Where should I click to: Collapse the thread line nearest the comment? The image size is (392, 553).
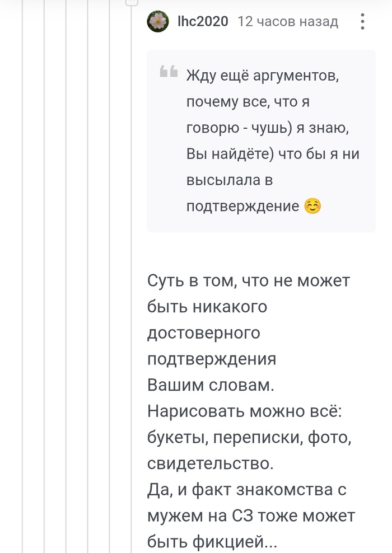coord(131,280)
